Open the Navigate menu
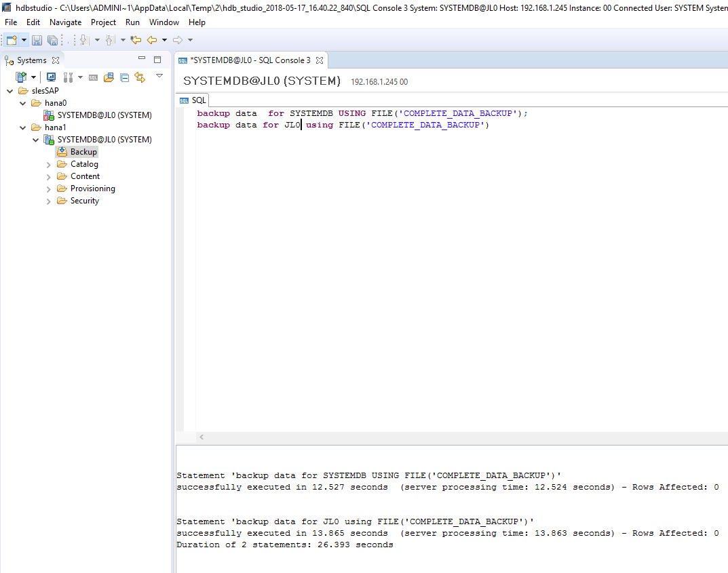Viewport: 728px width, 573px height. [65, 22]
